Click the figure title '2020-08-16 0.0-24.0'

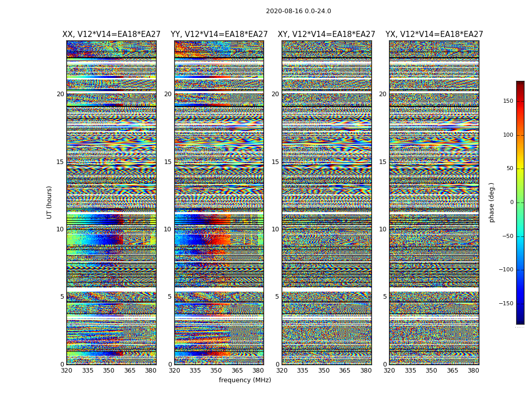(x=298, y=11)
